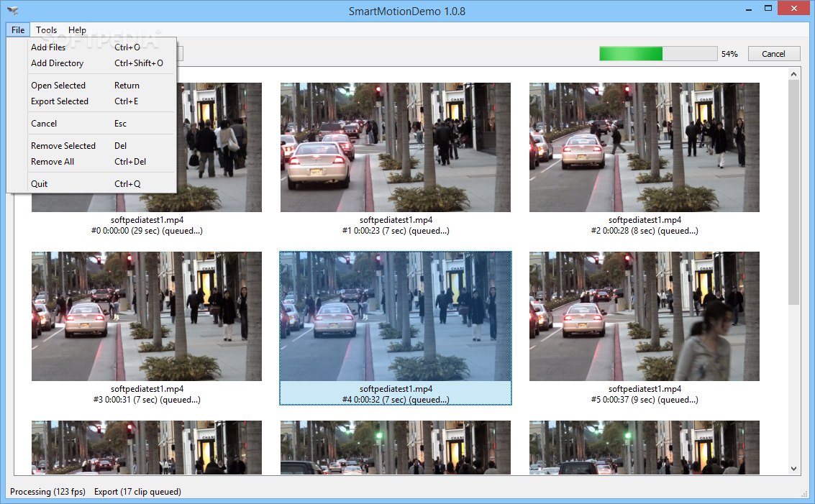Click caption '#3 0:00:31 (7 sec) (queued...)'
The image size is (815, 504).
click(147, 400)
